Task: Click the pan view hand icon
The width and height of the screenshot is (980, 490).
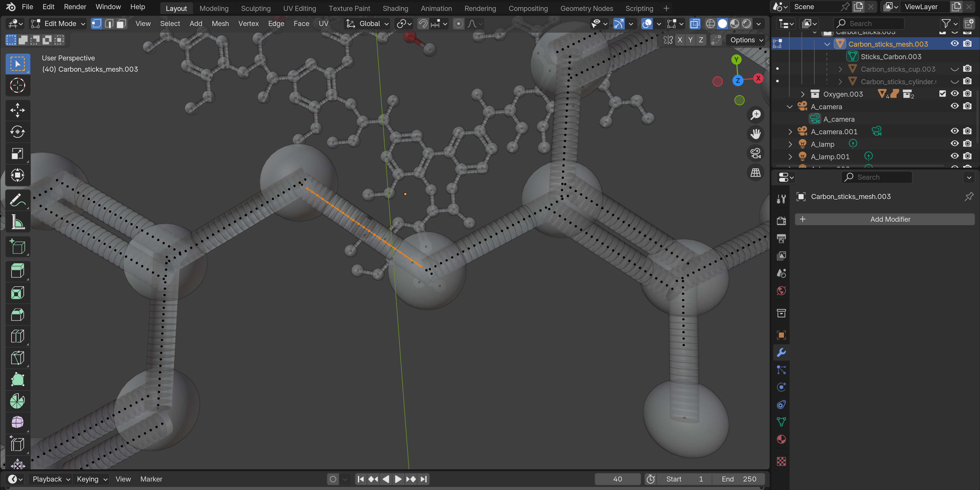Action: pos(756,134)
